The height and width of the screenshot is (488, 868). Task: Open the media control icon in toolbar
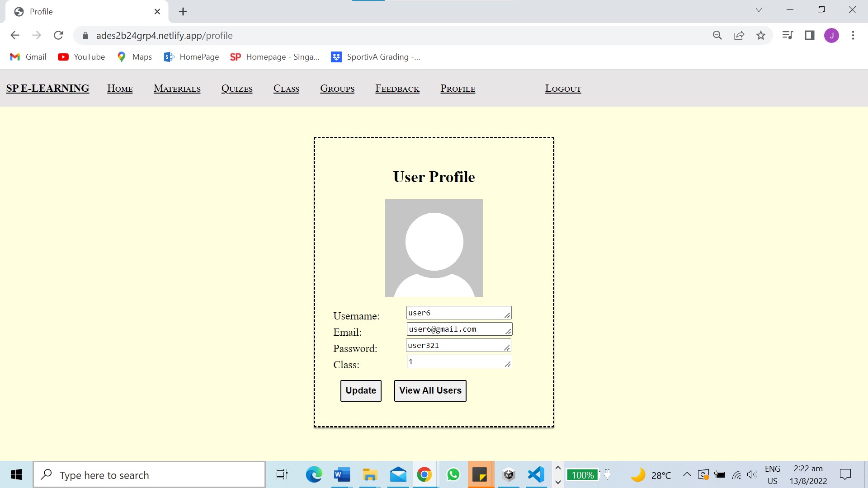coord(788,35)
